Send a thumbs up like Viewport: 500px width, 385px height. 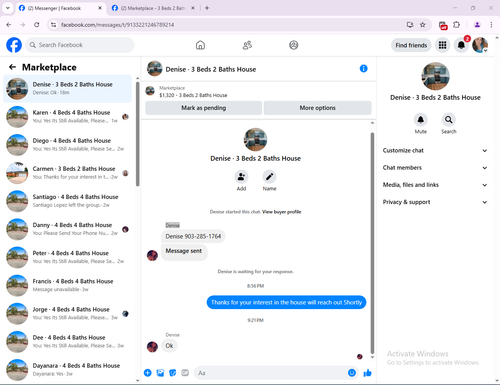(x=367, y=373)
